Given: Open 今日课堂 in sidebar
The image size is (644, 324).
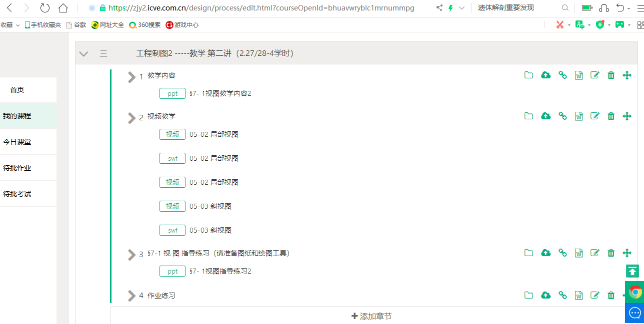Looking at the screenshot, I should click(17, 142).
